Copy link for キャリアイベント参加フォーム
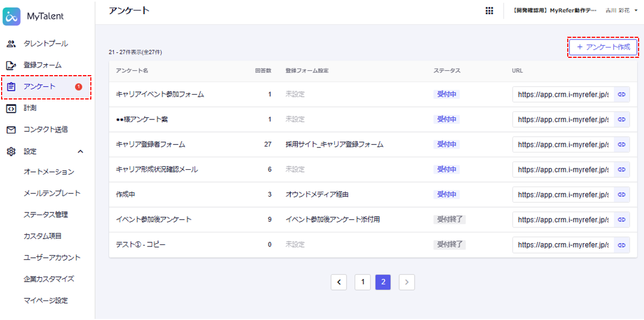The width and height of the screenshot is (644, 320). [622, 94]
